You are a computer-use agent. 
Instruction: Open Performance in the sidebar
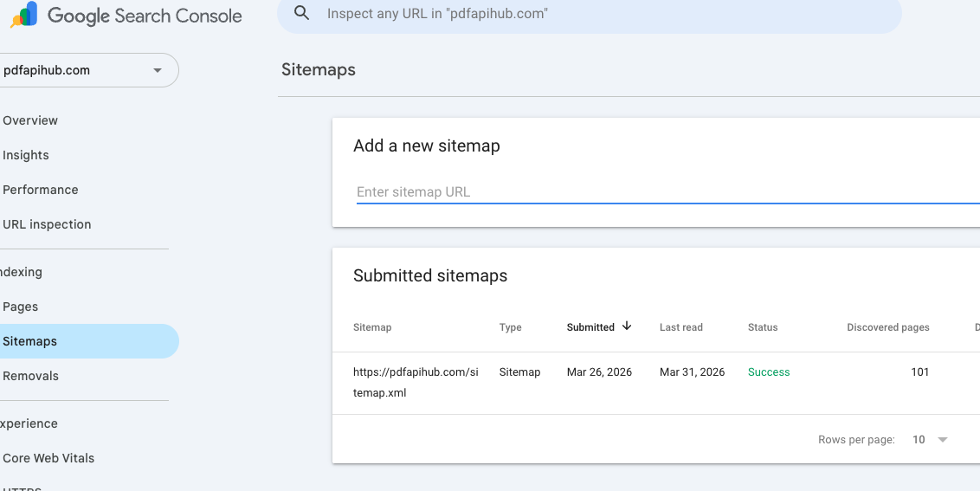pos(41,190)
